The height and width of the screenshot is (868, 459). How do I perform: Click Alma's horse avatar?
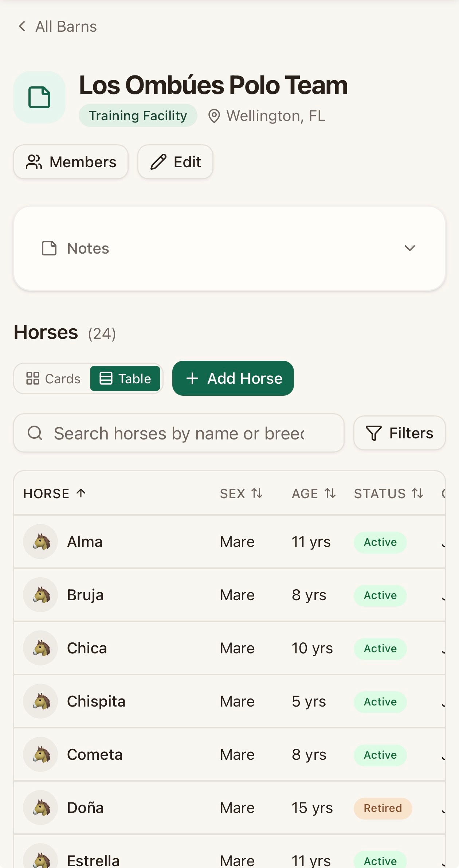[x=40, y=541]
